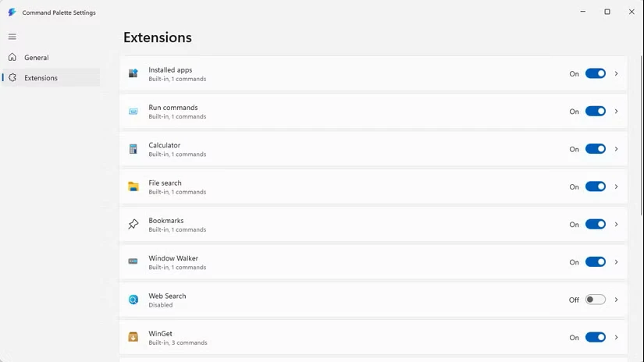Viewport: 644px width, 362px height.
Task: Click the Window Walker icon
Action: 133,261
